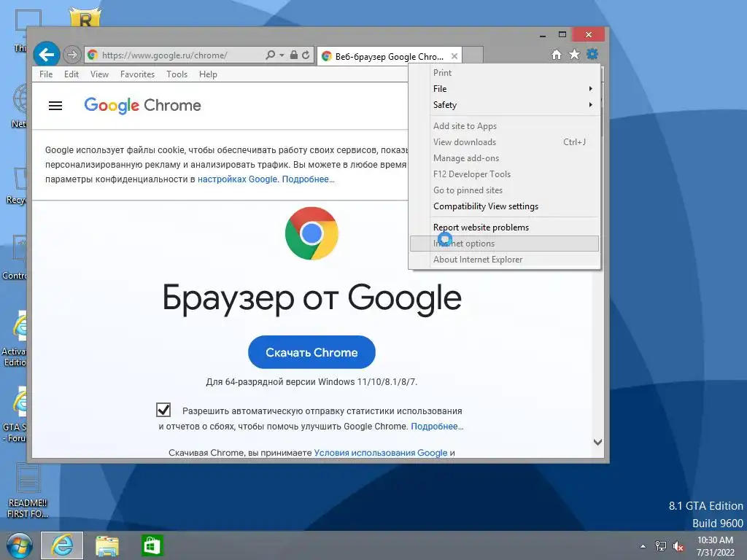Choose View downloads

click(505, 142)
